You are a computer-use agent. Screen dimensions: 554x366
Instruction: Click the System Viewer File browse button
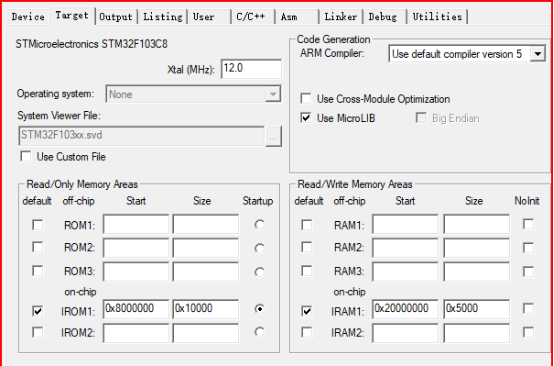pos(273,136)
